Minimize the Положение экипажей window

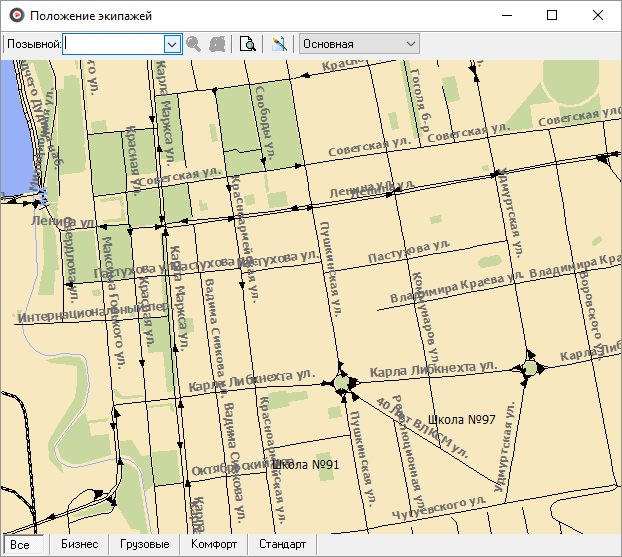(x=506, y=16)
